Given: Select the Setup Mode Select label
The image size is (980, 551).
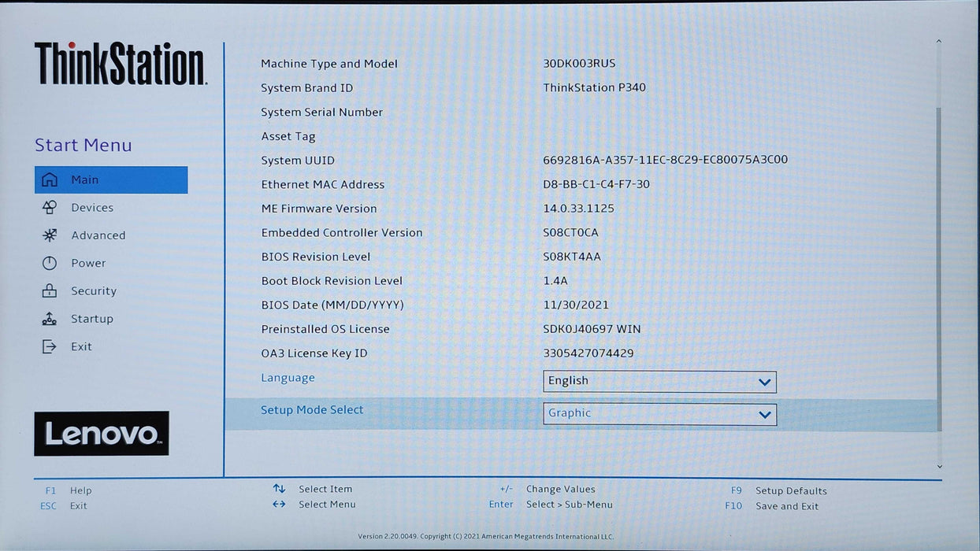Looking at the screenshot, I should pyautogui.click(x=312, y=410).
